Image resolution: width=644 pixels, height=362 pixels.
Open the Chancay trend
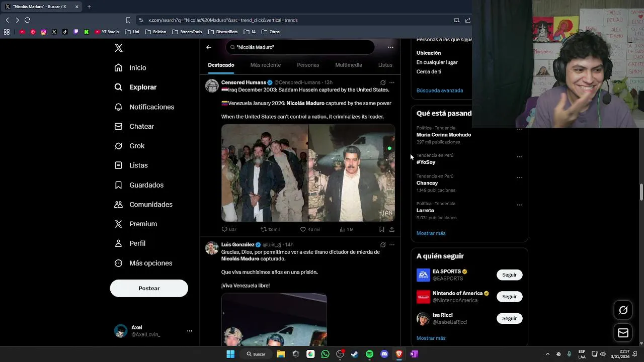pyautogui.click(x=427, y=183)
